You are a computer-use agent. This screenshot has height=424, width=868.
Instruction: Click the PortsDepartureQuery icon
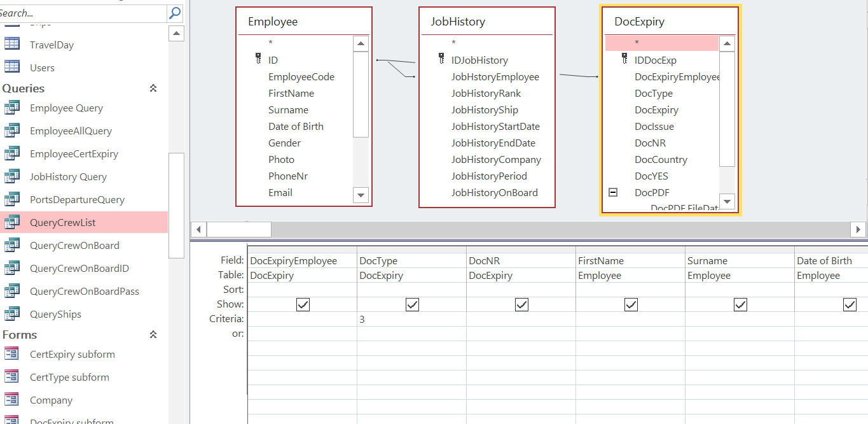tap(12, 199)
